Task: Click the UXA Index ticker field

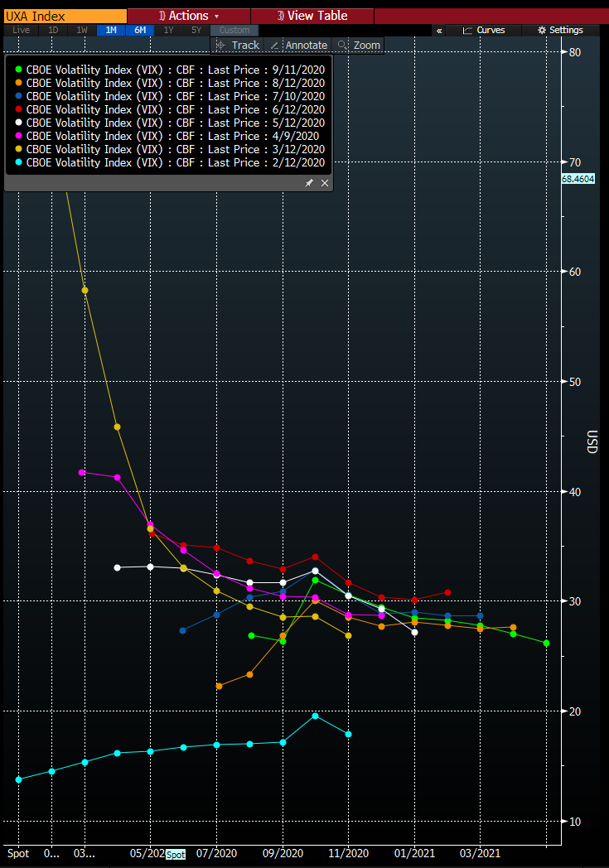Action: tap(64, 16)
